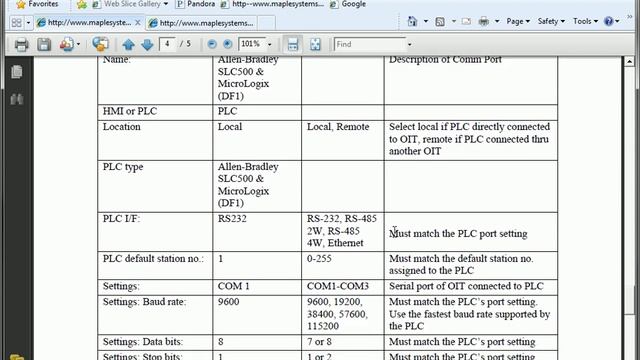Click the RSS feeds icon
The image size is (640, 360).
(440, 22)
